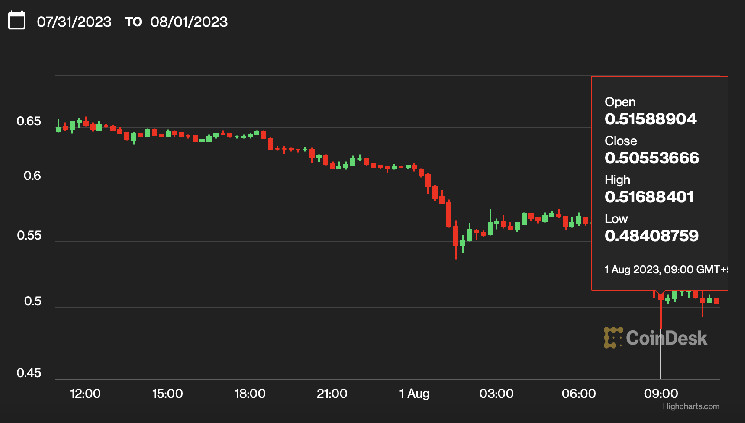Image resolution: width=745 pixels, height=423 pixels.
Task: Select the 12:00 time axis label
Action: tap(85, 394)
